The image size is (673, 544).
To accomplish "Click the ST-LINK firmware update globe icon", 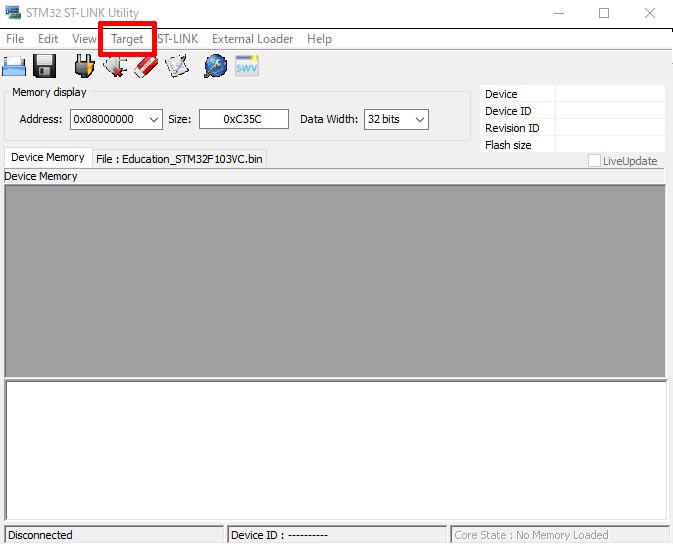I will 215,66.
